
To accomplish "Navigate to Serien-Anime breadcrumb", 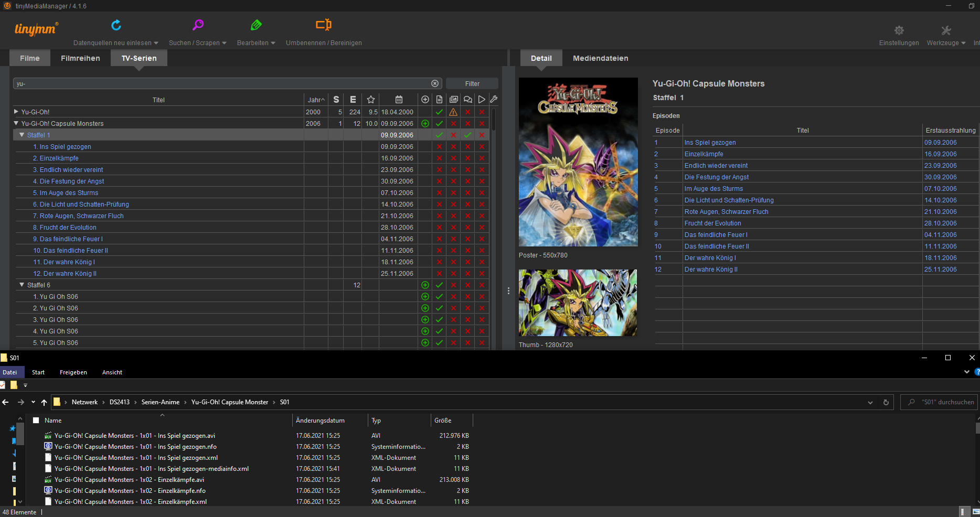I will pyautogui.click(x=161, y=402).
